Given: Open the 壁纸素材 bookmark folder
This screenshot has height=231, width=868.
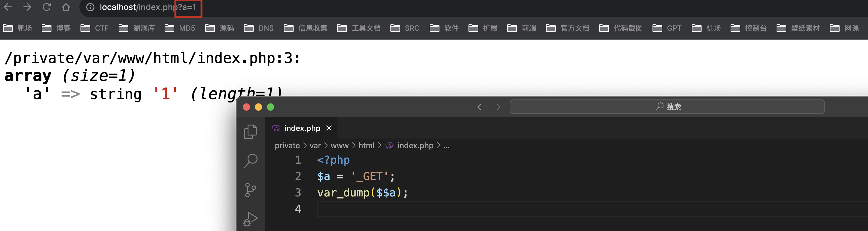Looking at the screenshot, I should click(x=798, y=28).
